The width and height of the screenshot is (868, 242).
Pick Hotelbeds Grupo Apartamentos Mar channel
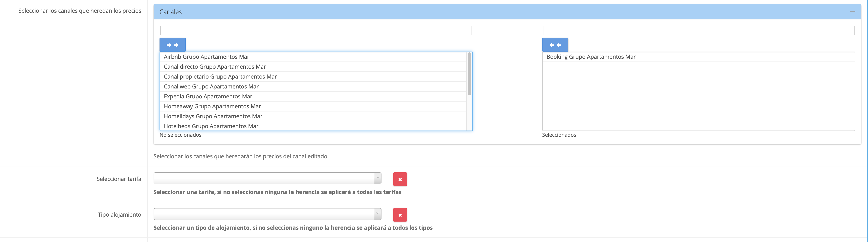[211, 126]
